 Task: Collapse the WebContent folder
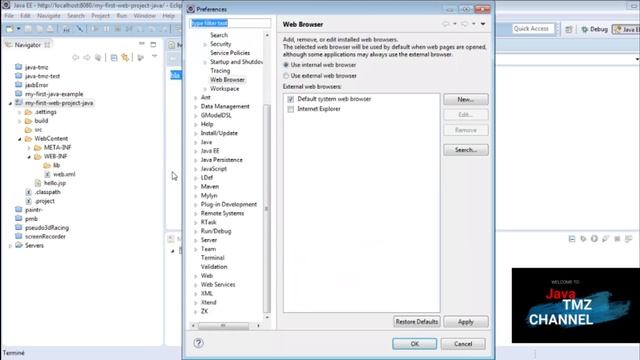click(x=20, y=139)
